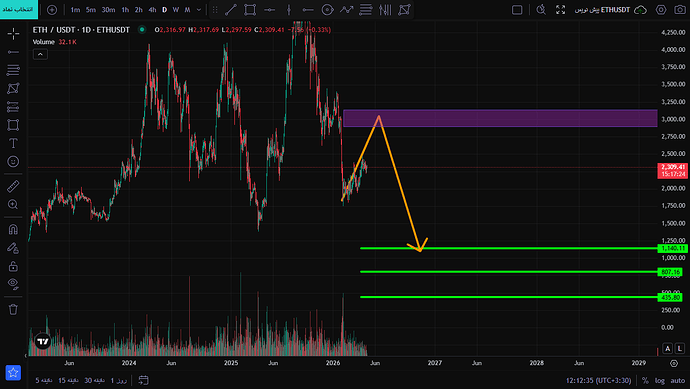Open the pattern tools in left sidebar
Viewport: 690px width, 389px height.
[13, 88]
